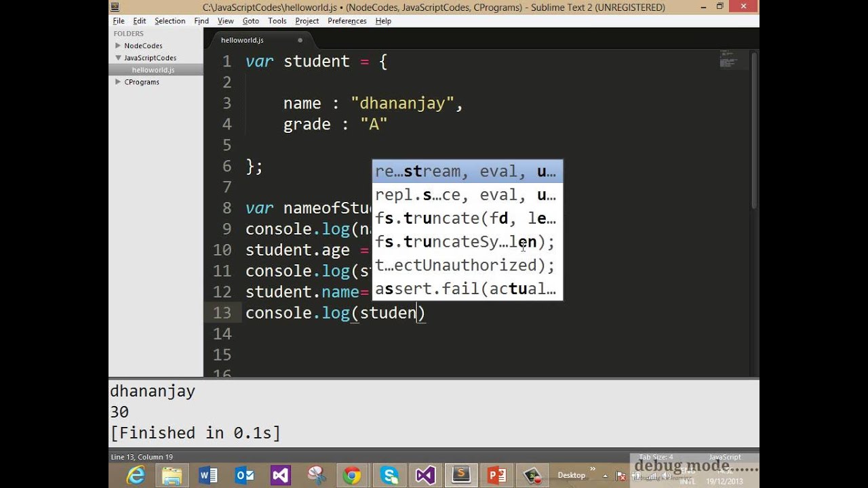The width and height of the screenshot is (868, 488).
Task: Click line number 14 in gutter
Action: point(222,333)
